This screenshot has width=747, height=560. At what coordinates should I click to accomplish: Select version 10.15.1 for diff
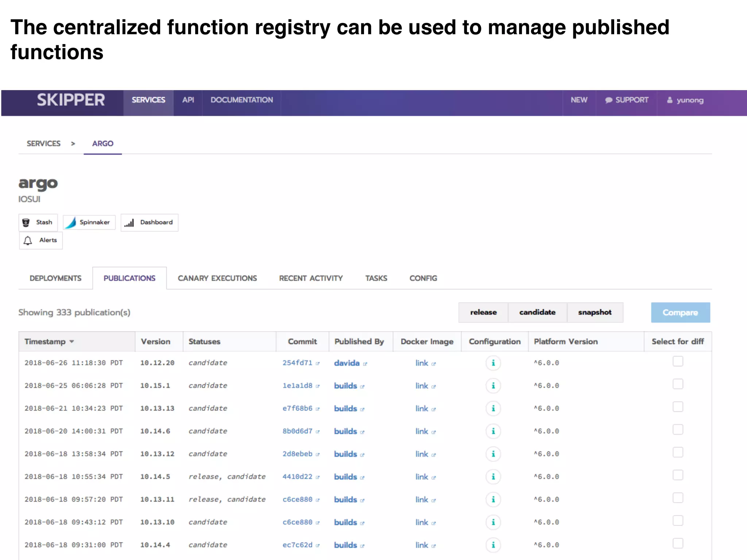click(x=678, y=384)
